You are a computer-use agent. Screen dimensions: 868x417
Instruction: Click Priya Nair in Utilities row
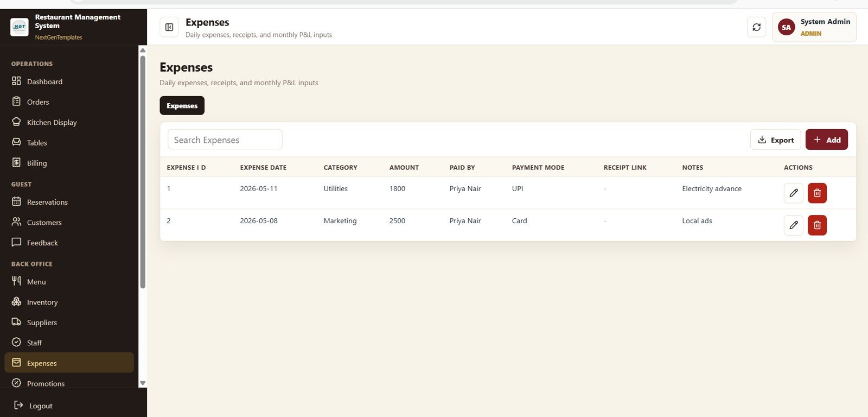coord(465,188)
